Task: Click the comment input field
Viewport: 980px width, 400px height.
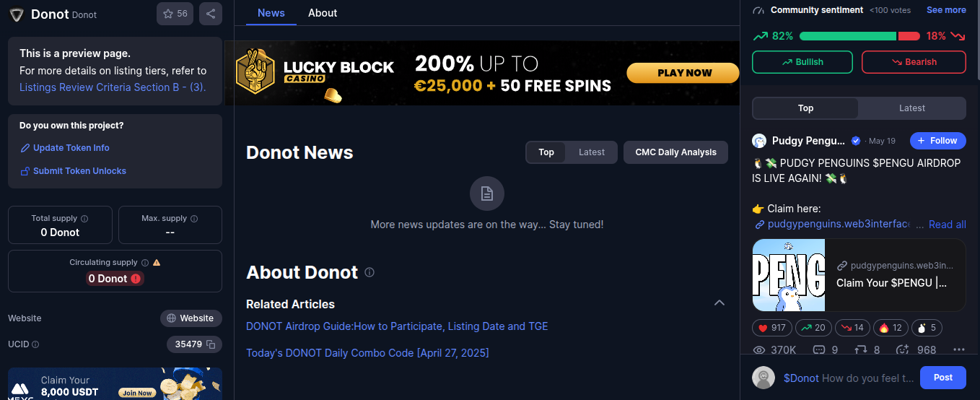Action: tap(848, 378)
